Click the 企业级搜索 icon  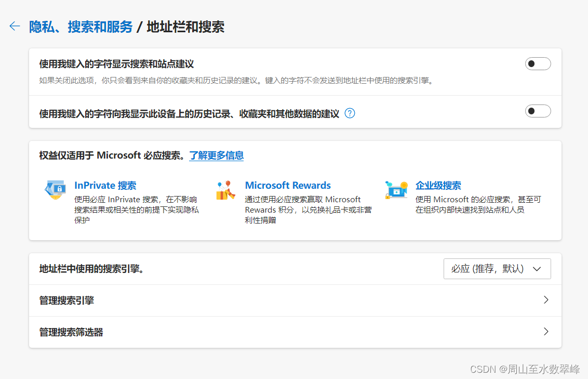(x=396, y=190)
